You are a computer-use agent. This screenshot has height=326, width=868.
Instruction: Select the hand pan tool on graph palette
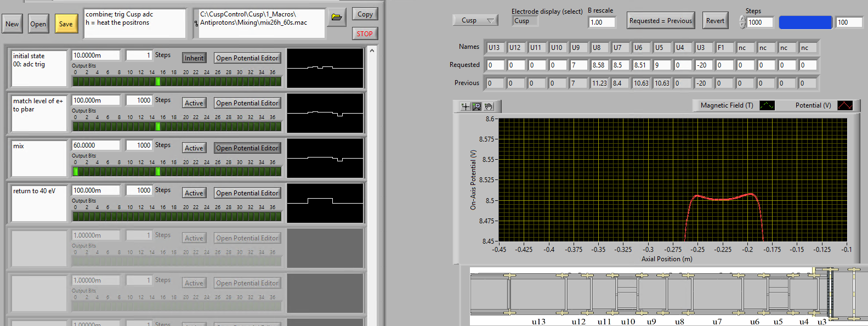489,106
